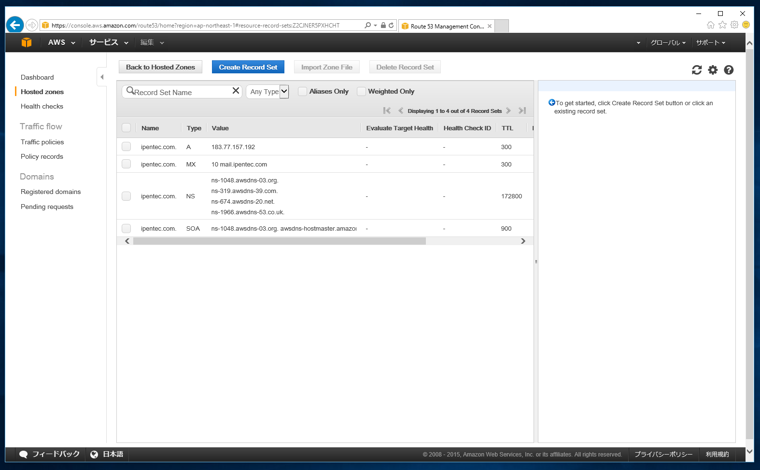
Task: Open the フィードバック feedback button
Action: tap(49, 454)
